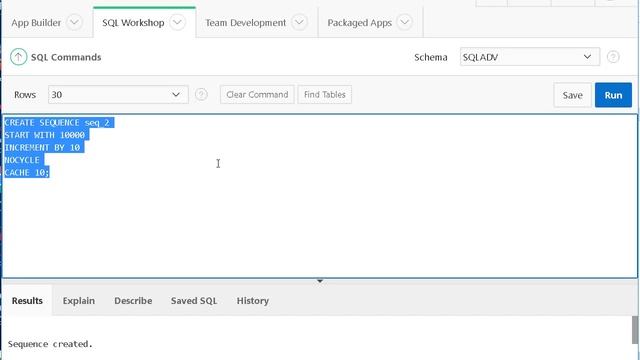Open Schema help question mark icon
Screen dimensions: 640x360
[x=613, y=57]
